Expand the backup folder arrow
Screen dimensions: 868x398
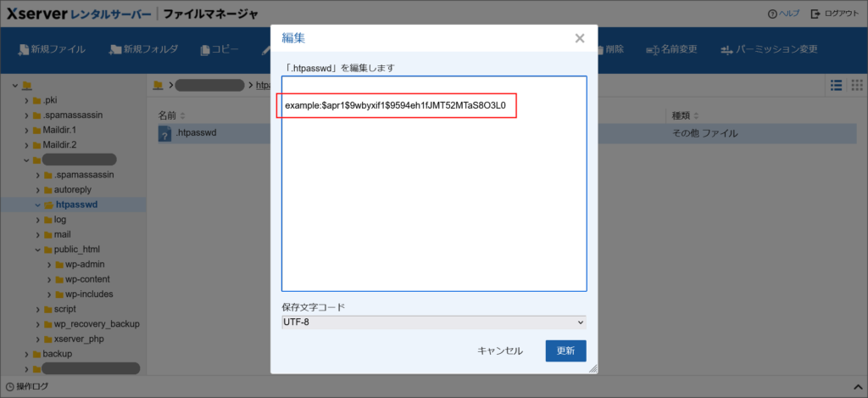tap(26, 354)
